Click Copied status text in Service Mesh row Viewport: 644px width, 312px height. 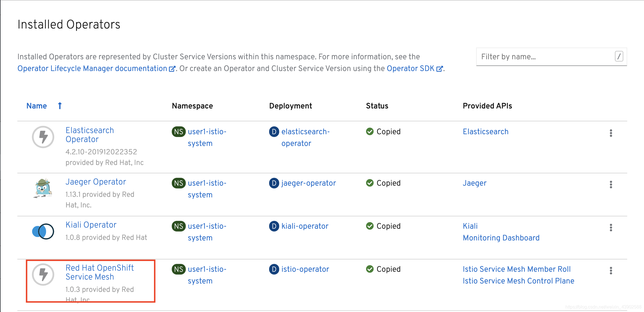coord(389,269)
